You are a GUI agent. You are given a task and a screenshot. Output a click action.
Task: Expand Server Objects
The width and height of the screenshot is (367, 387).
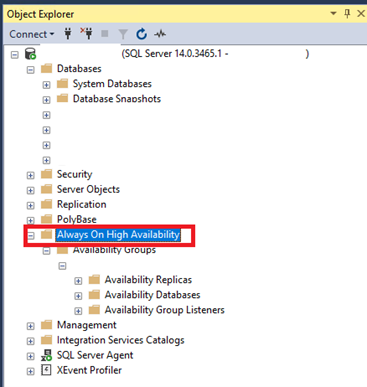coord(31,191)
